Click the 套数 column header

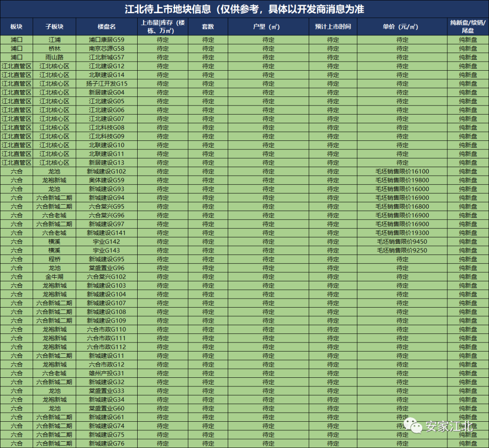coord(208,26)
